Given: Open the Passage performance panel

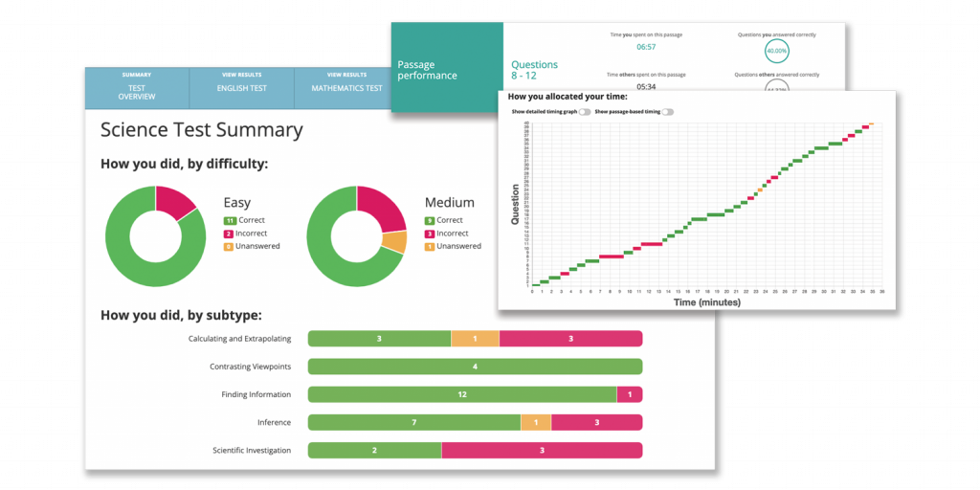Looking at the screenshot, I should pos(447,69).
